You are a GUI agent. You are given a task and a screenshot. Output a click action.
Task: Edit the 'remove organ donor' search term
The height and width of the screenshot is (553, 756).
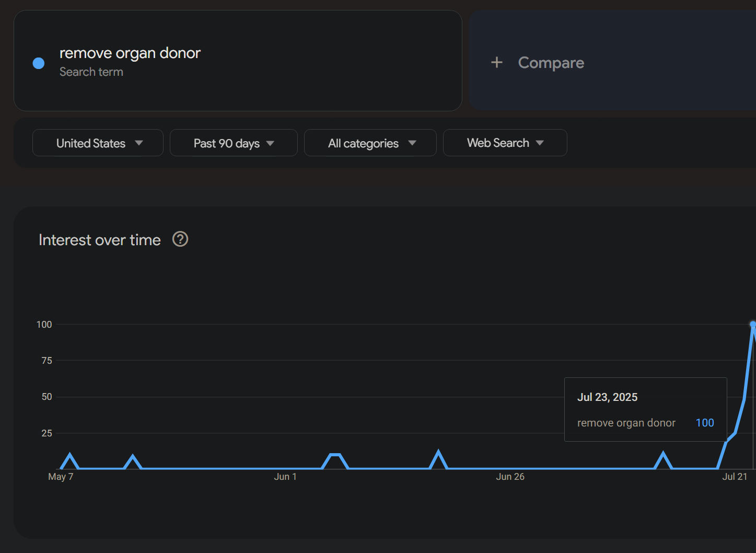pos(130,53)
